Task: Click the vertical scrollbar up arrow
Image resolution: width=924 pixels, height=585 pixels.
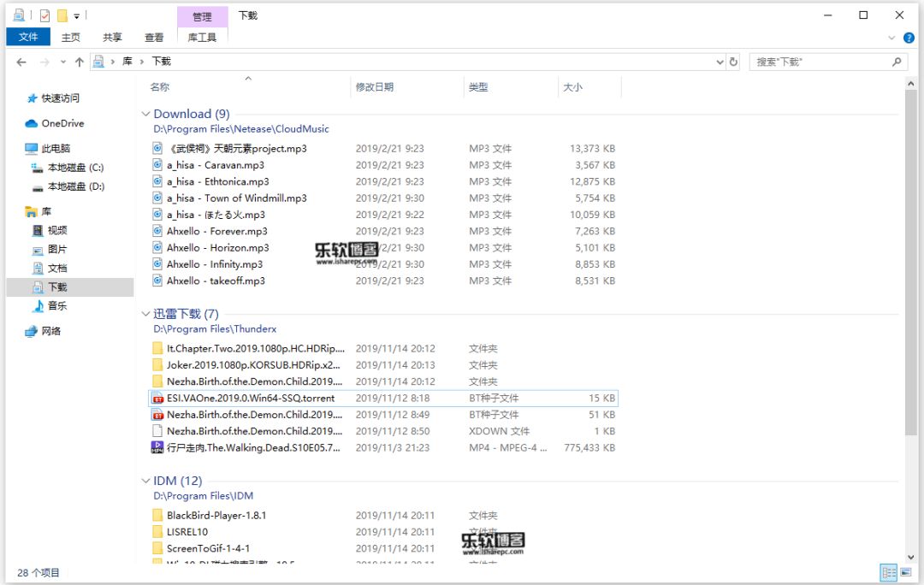Action: tap(911, 84)
